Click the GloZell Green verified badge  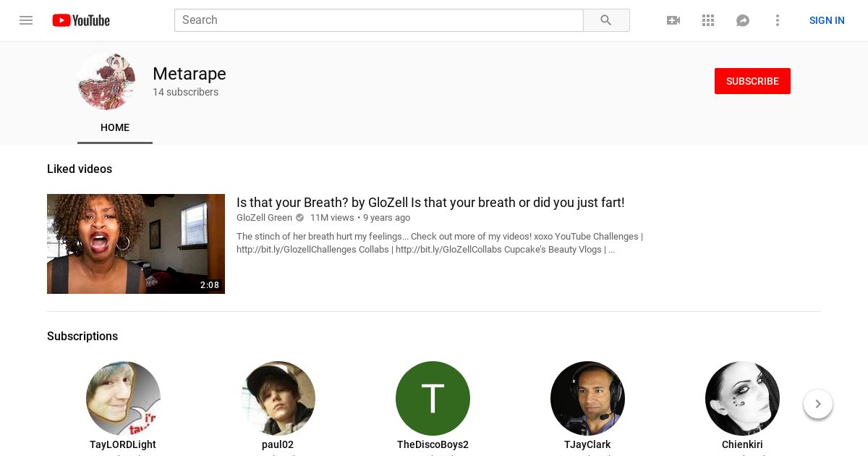click(x=300, y=218)
